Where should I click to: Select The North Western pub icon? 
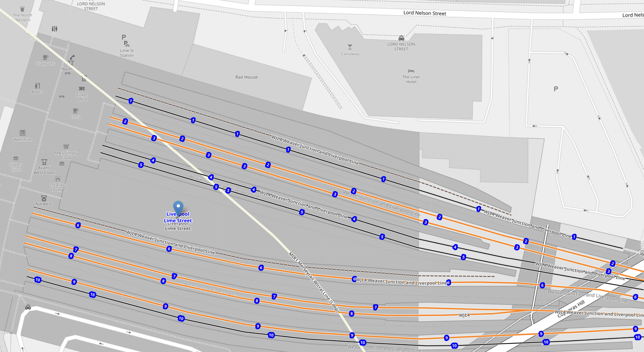pos(22,9)
